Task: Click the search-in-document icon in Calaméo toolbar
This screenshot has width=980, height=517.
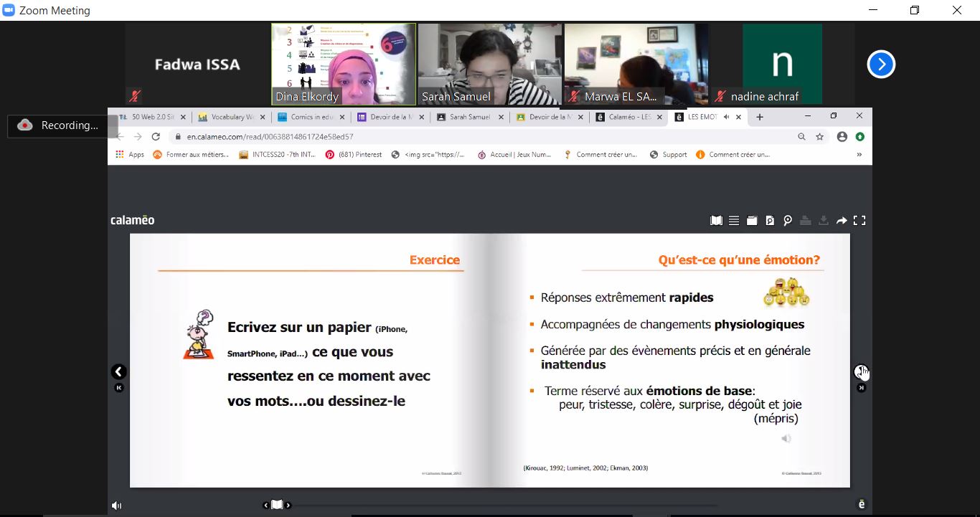Action: [x=770, y=221]
